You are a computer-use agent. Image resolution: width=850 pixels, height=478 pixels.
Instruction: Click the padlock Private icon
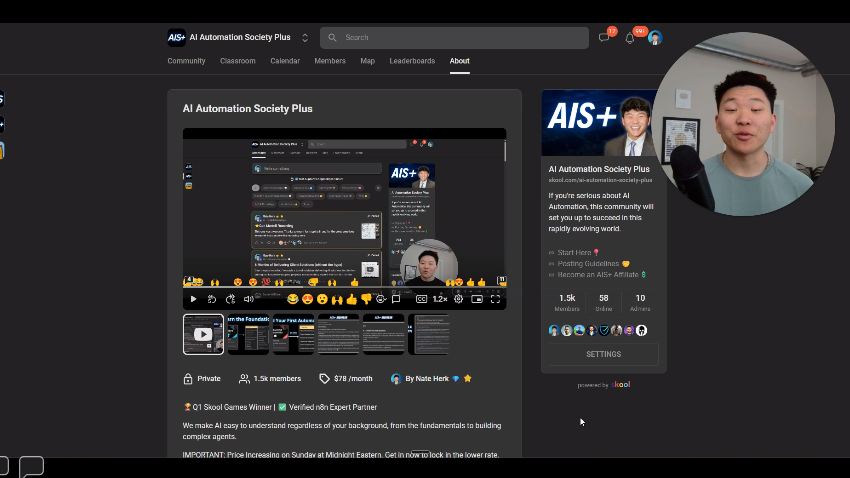pos(188,379)
